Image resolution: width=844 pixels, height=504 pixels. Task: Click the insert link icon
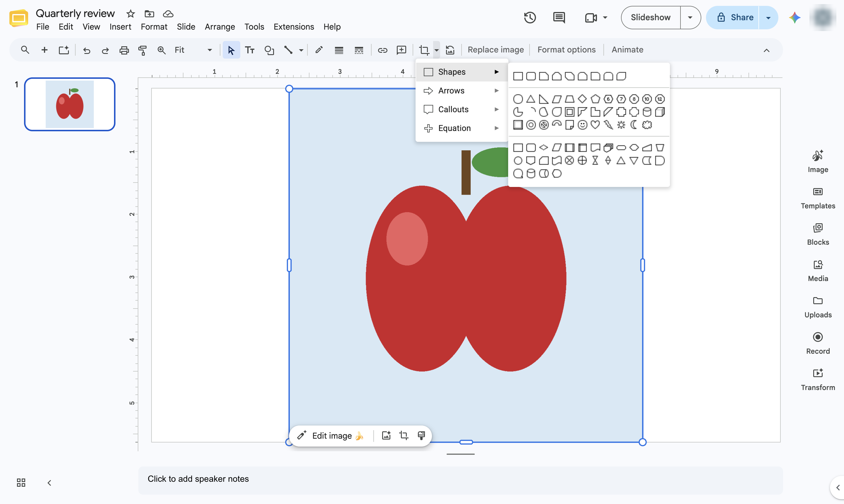pyautogui.click(x=382, y=50)
